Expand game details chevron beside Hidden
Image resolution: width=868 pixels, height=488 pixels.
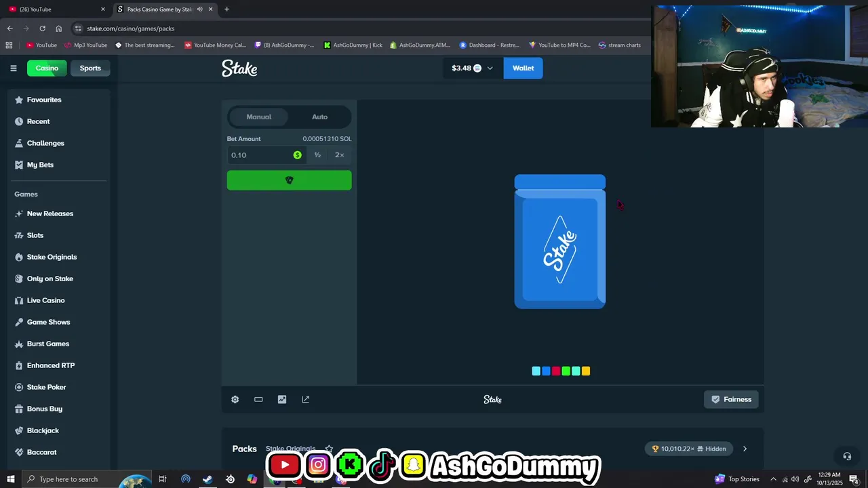tap(745, 449)
